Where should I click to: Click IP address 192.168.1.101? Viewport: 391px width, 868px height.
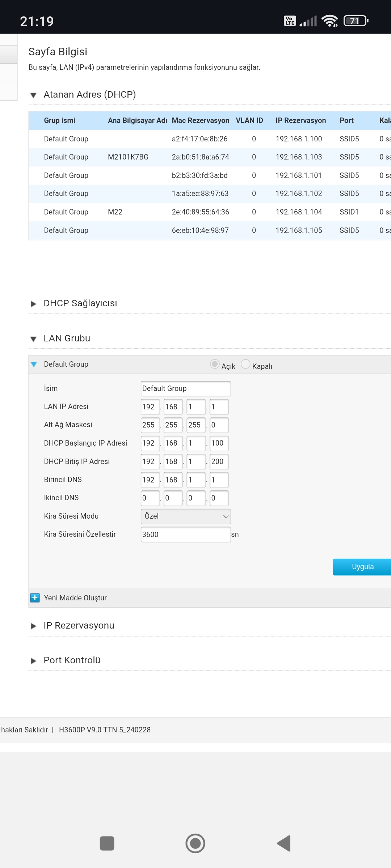[299, 175]
